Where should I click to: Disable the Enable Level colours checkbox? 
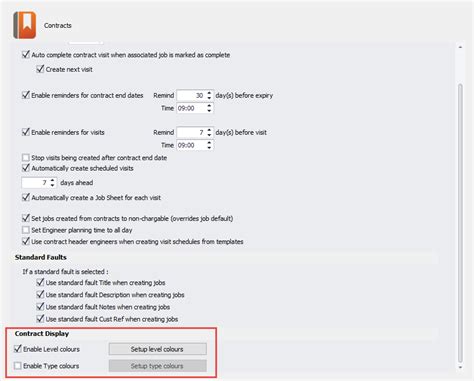[18, 349]
